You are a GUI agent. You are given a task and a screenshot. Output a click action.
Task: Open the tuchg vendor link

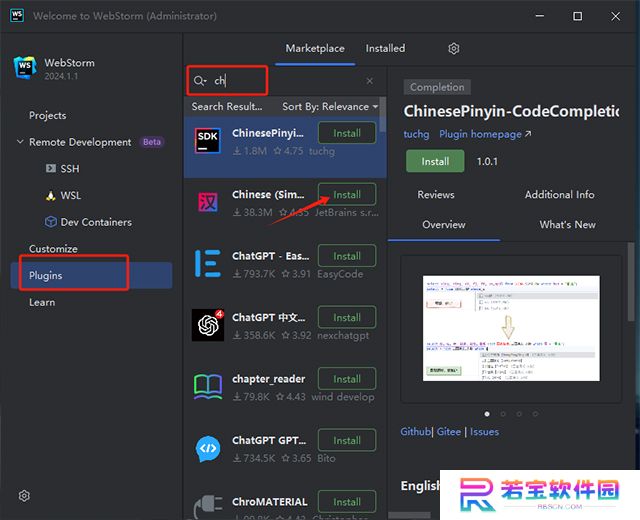pyautogui.click(x=416, y=134)
